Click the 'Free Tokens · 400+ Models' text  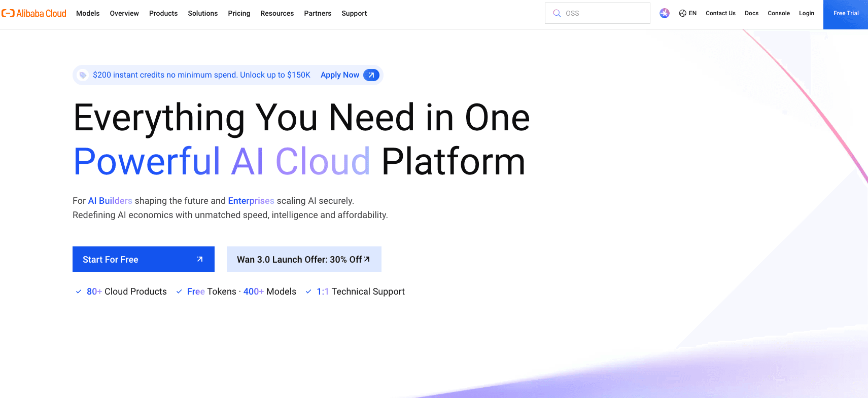pyautogui.click(x=241, y=292)
